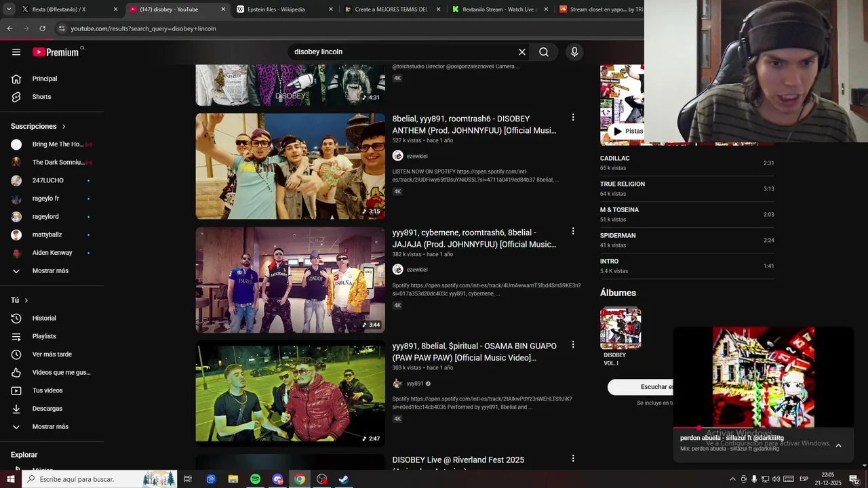The width and height of the screenshot is (868, 488).
Task: View site information icon in address bar
Action: pos(62,28)
